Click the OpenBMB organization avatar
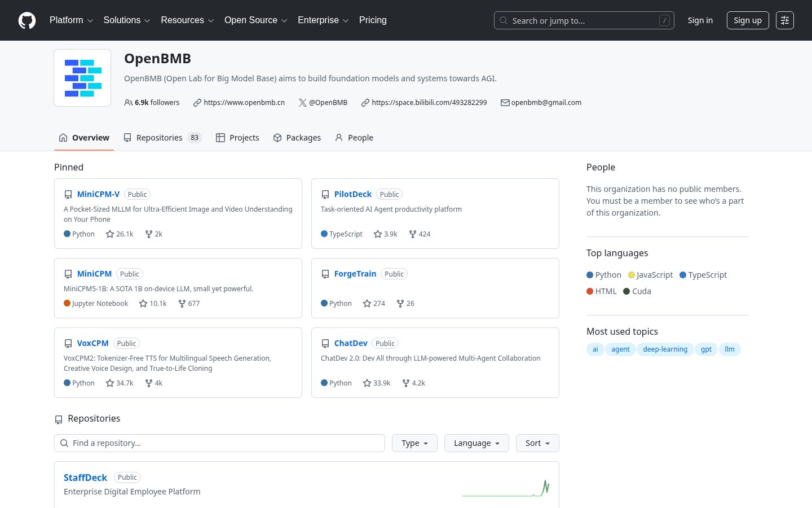 pyautogui.click(x=82, y=78)
